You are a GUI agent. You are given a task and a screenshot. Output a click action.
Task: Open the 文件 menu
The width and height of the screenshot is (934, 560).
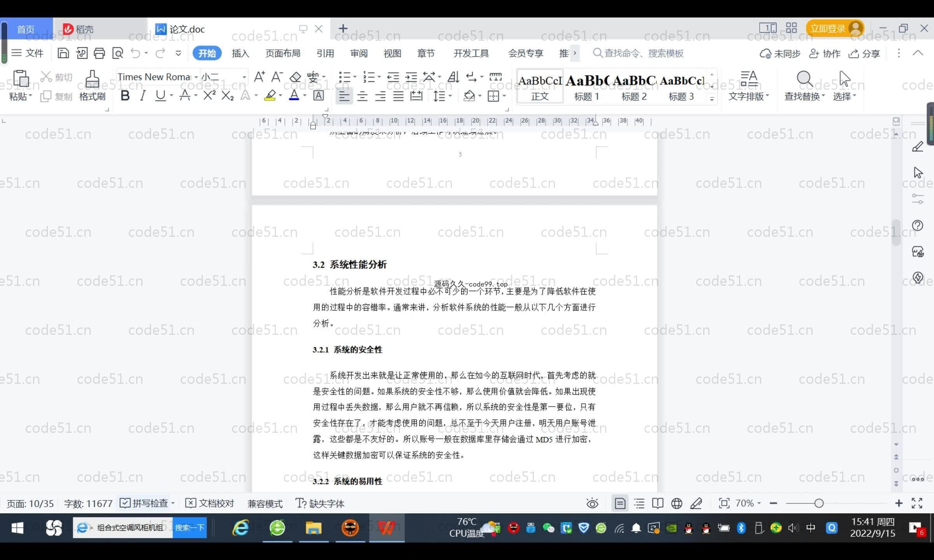click(x=27, y=53)
